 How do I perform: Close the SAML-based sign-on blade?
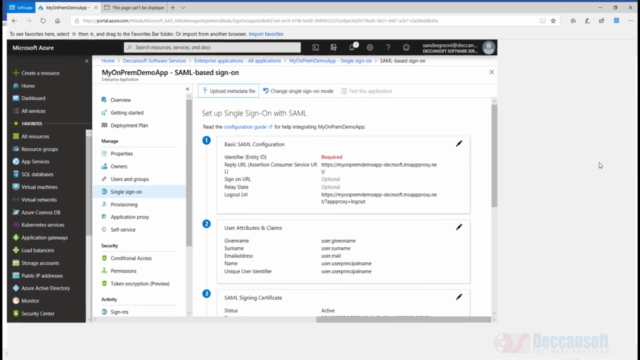point(491,72)
